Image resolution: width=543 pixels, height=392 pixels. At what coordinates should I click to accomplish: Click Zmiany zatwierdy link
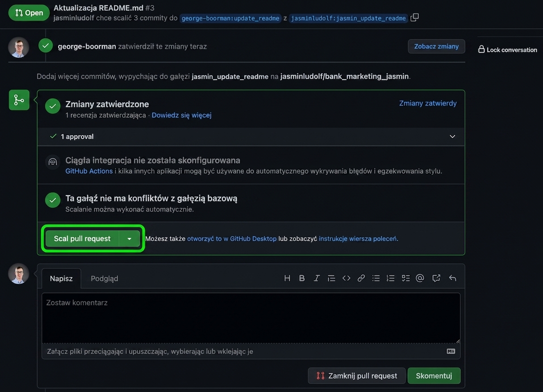[x=428, y=103]
